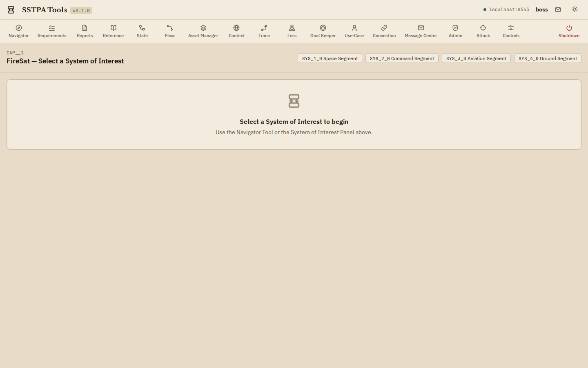The width and height of the screenshot is (588, 368).
Task: Open the Context globe tool
Action: [236, 31]
